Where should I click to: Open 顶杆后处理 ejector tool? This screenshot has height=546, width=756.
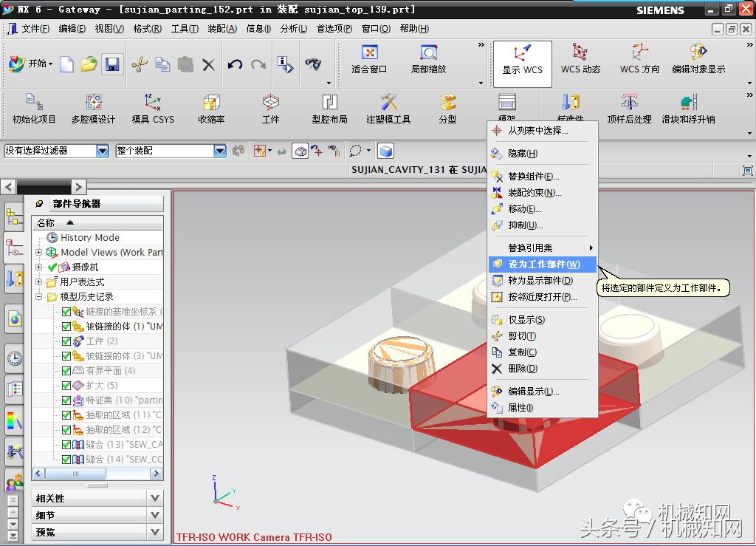pyautogui.click(x=629, y=109)
